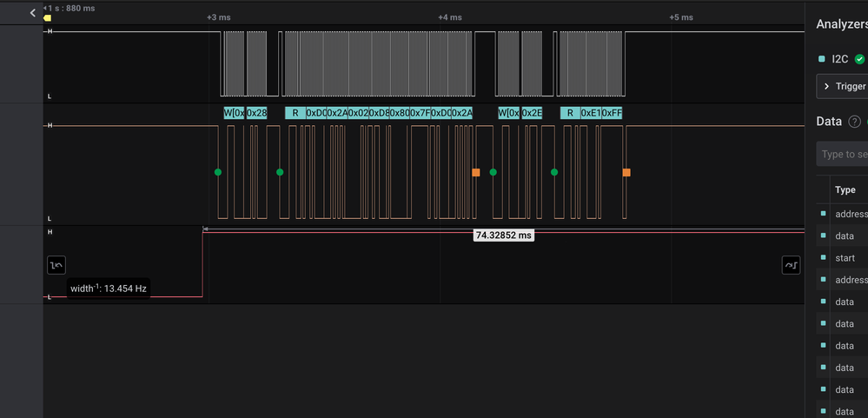Select the 0xFF decoded bubble
Image resolution: width=868 pixels, height=418 pixels.
613,113
